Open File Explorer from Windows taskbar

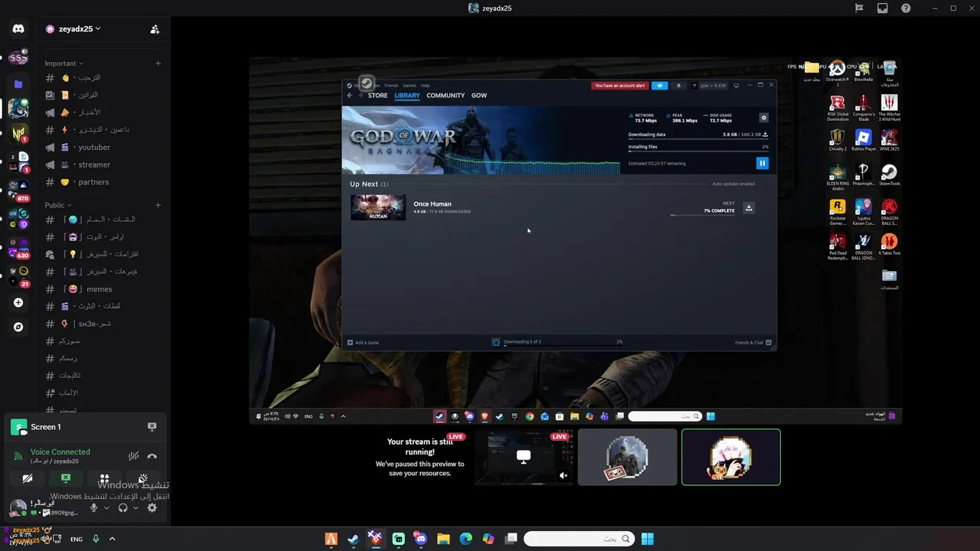(443, 539)
